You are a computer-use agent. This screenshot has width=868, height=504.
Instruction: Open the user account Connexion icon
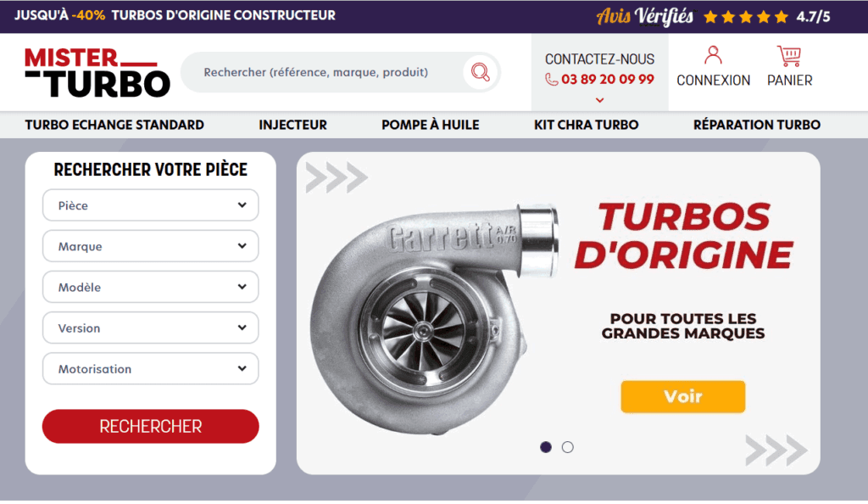coord(713,55)
